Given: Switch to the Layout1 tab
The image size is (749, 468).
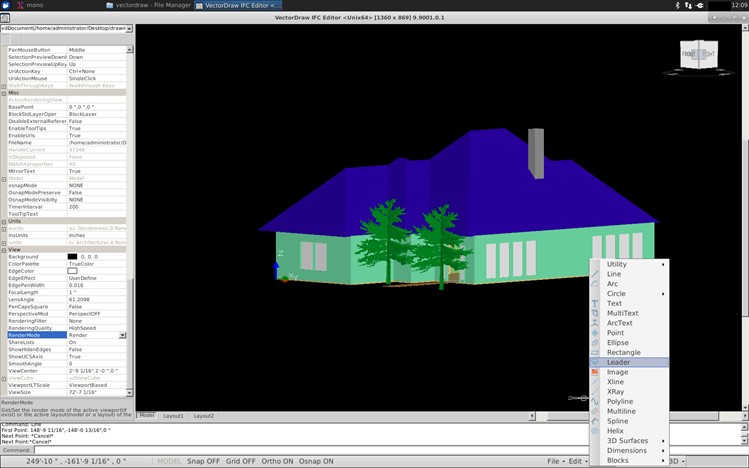Looking at the screenshot, I should point(173,416).
